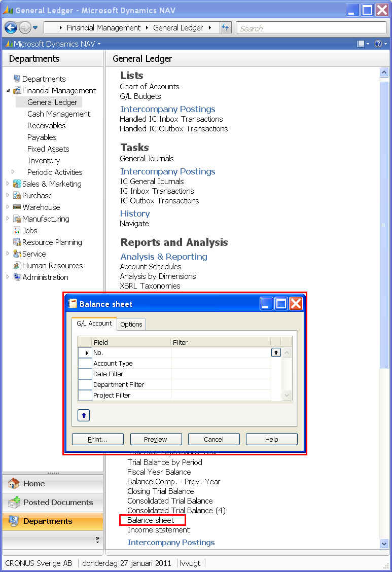The image size is (392, 572).
Task: Click CRONUS Sverige AB in status bar
Action: [x=39, y=563]
